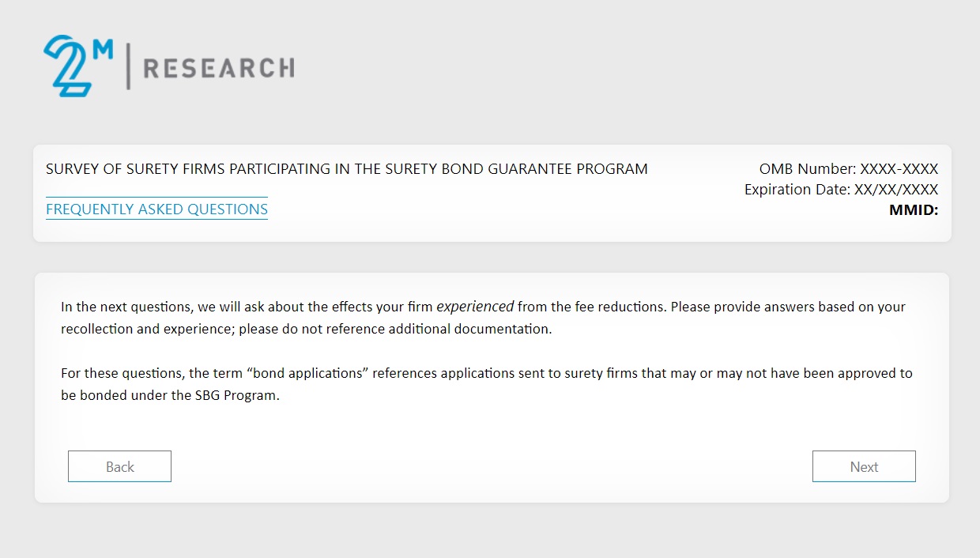Click the survey title heading text
Image resolution: width=980 pixels, height=558 pixels.
[x=346, y=168]
